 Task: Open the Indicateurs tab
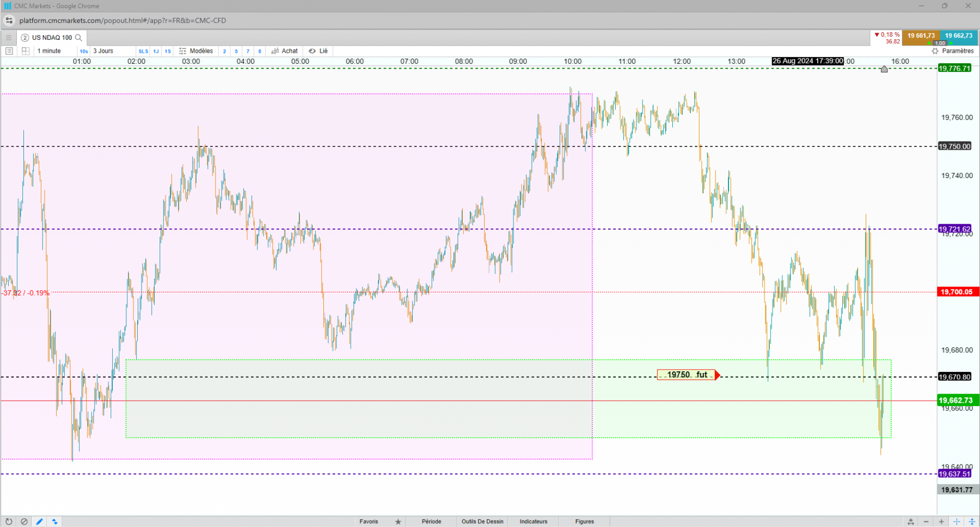[534, 522]
